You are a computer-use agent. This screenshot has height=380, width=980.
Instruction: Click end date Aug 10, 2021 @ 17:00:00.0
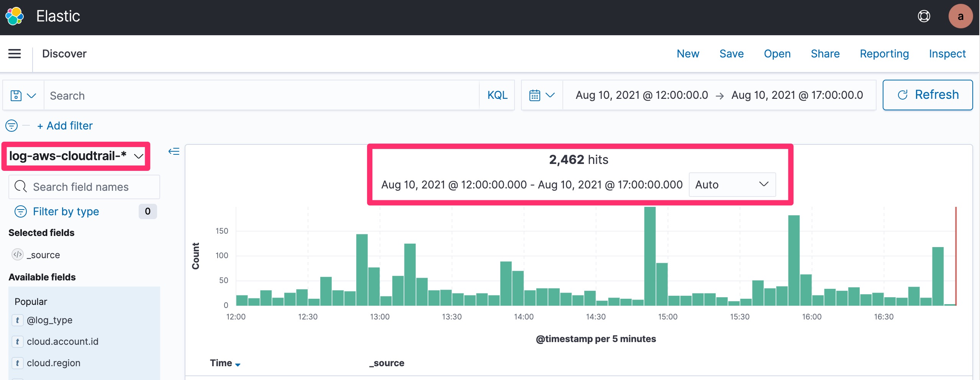(797, 95)
